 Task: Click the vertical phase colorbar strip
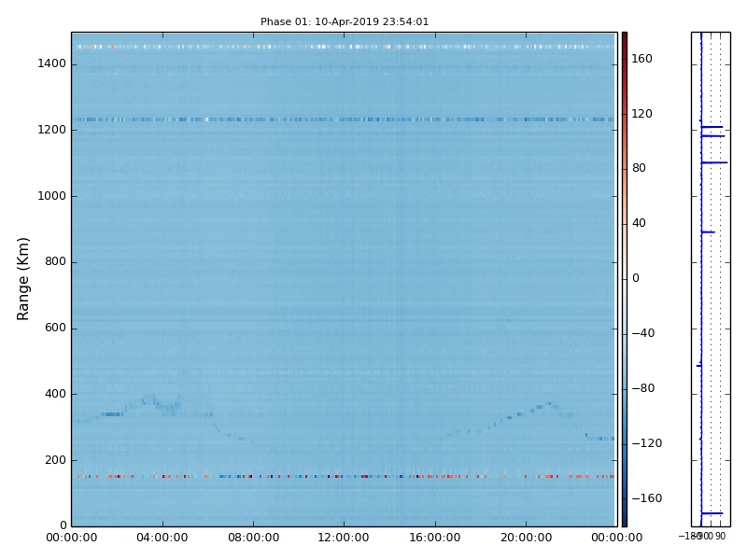click(624, 279)
